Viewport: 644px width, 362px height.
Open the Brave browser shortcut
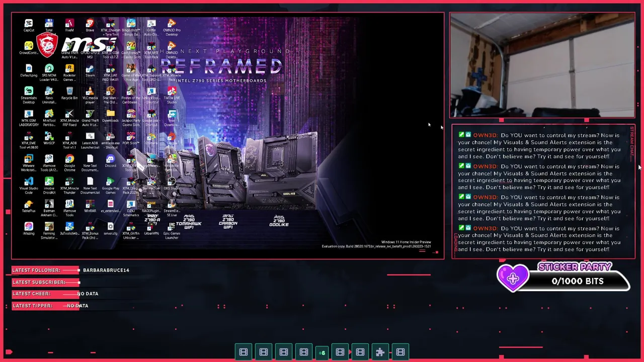click(90, 26)
